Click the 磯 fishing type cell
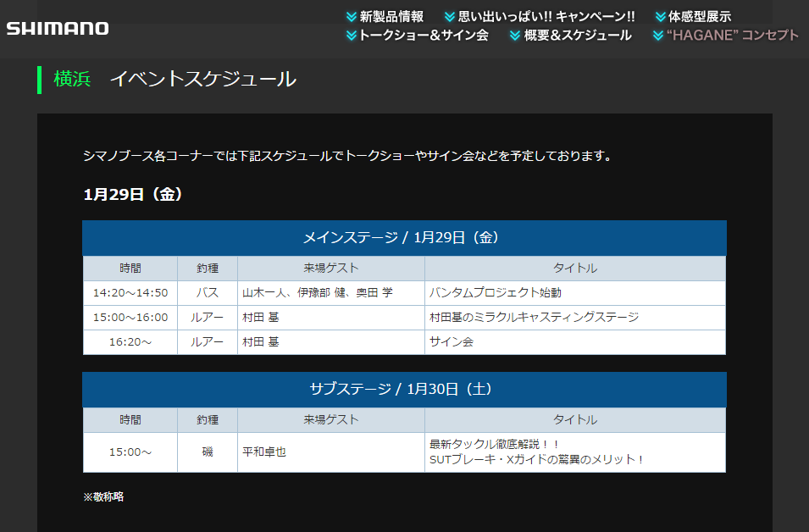The height and width of the screenshot is (532, 809). point(208,452)
